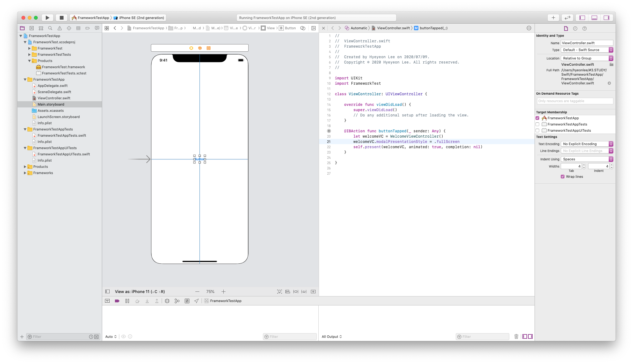This screenshot has width=633, height=364.
Task: Click the Run (play) button
Action: point(47,18)
